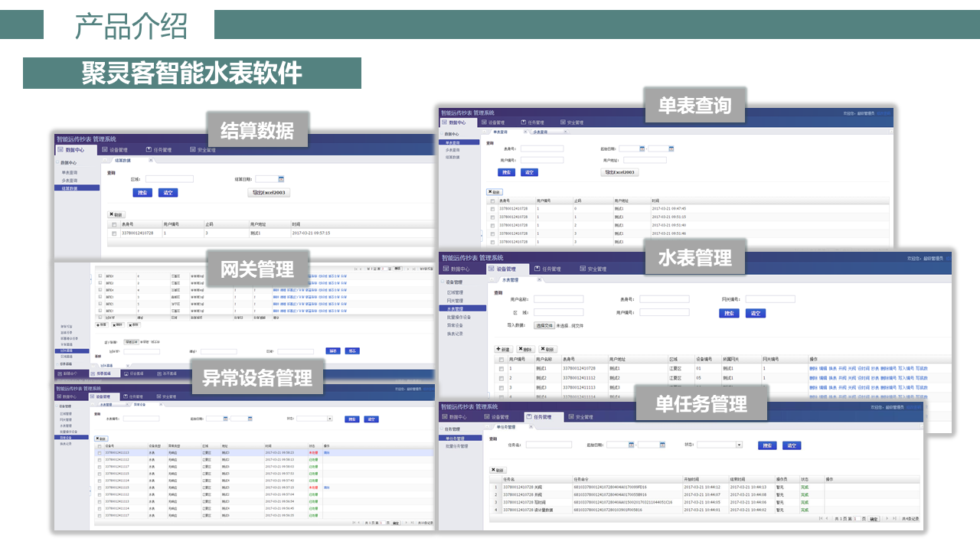Click 区域 input field in 结算数据 window

click(x=169, y=179)
